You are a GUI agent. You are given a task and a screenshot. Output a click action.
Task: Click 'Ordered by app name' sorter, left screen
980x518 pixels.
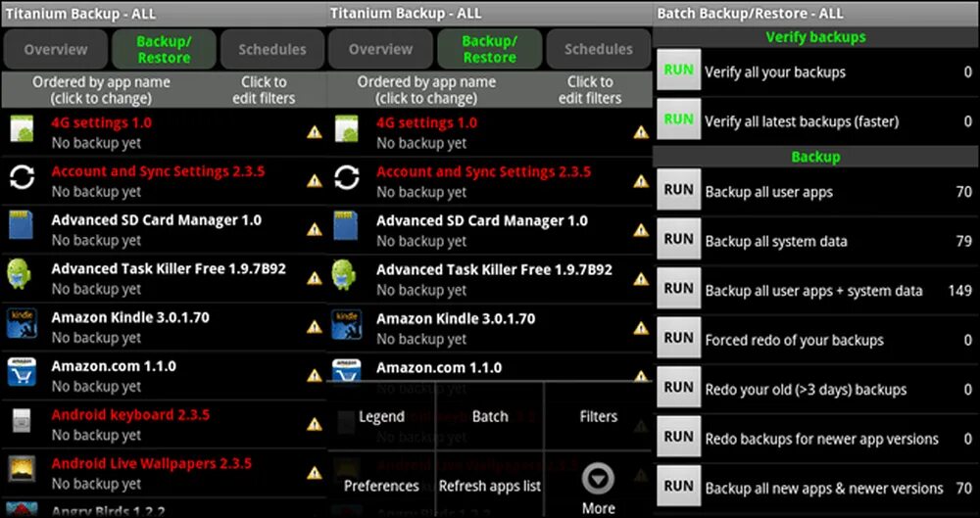101,90
